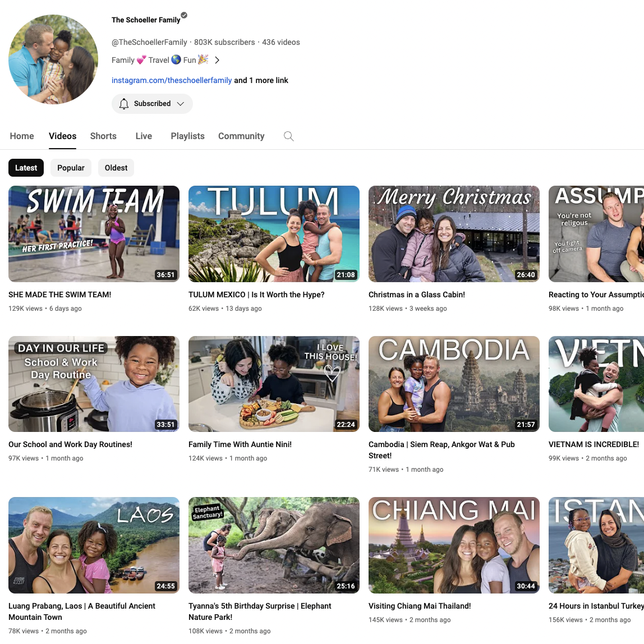Open 'Visiting Chiang Mai Thailand!' title
The width and height of the screenshot is (644, 644).
coord(420,606)
